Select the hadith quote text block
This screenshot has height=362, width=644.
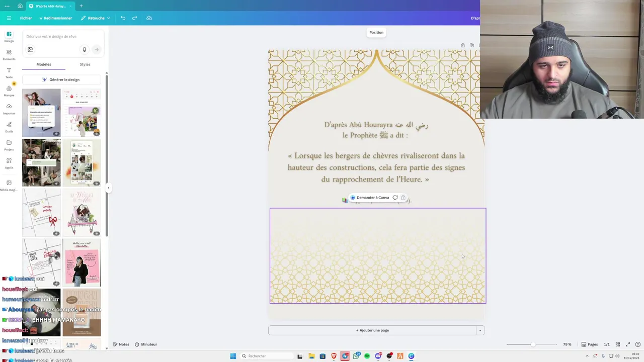(x=376, y=167)
